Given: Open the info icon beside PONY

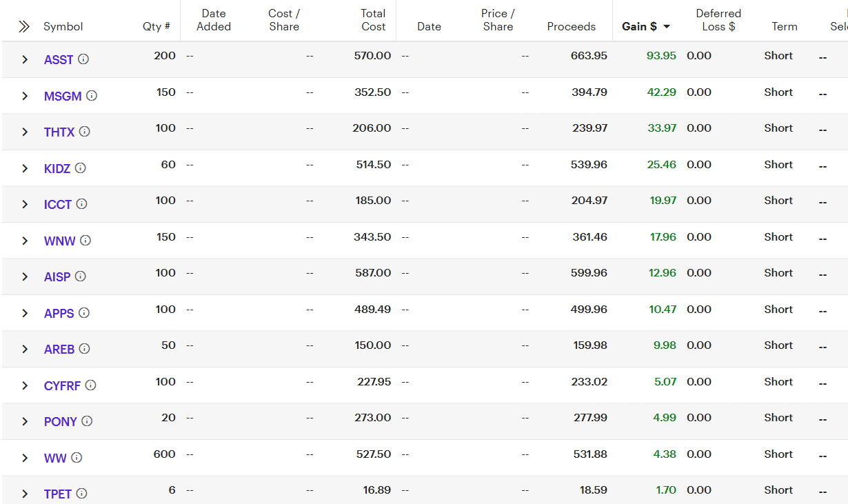Looking at the screenshot, I should coord(87,421).
